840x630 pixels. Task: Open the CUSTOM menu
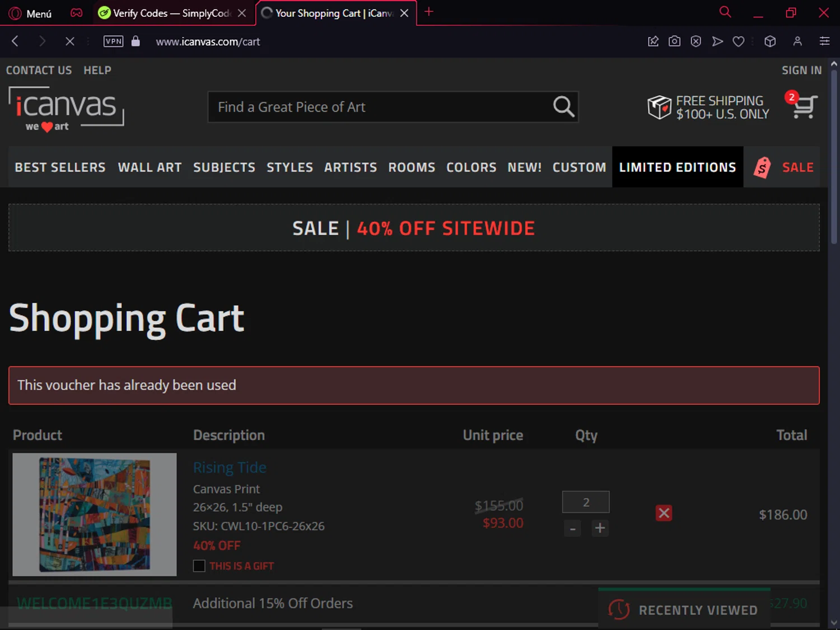579,167
